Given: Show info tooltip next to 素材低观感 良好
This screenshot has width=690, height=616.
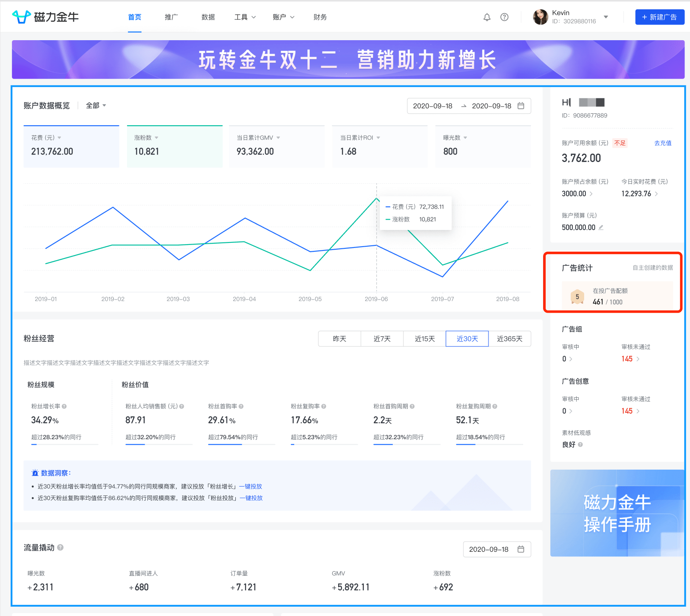Looking at the screenshot, I should [x=580, y=445].
